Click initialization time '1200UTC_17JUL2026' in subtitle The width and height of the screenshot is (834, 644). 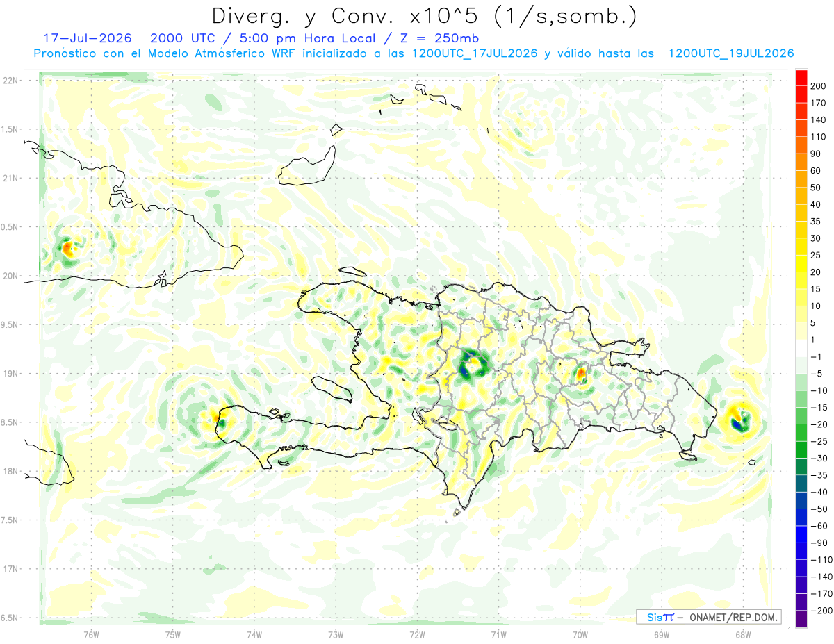475,53
